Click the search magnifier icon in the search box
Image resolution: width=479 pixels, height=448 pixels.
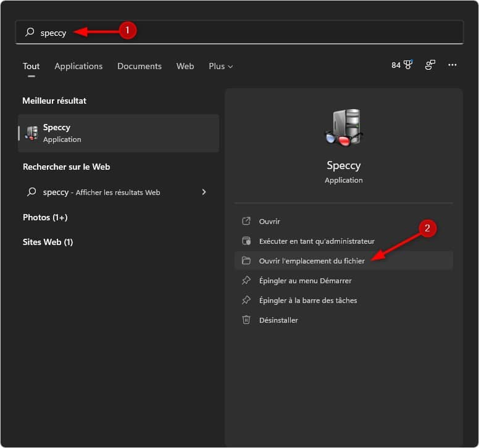click(30, 31)
